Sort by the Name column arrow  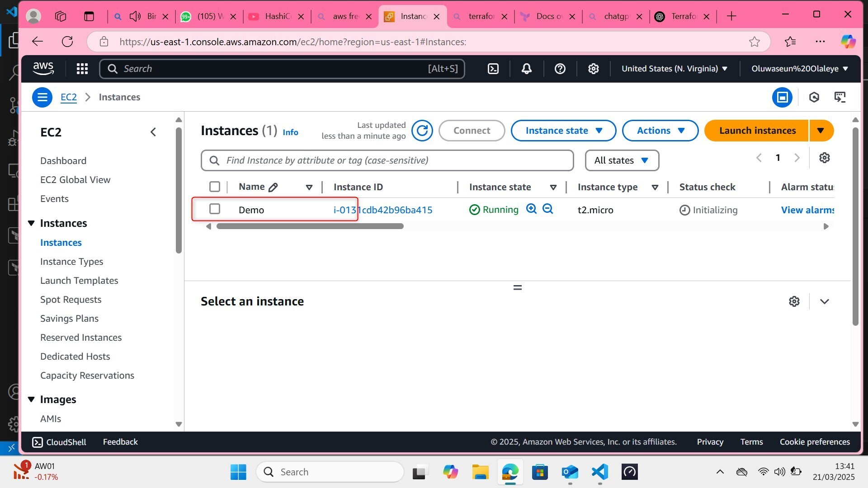pyautogui.click(x=309, y=187)
